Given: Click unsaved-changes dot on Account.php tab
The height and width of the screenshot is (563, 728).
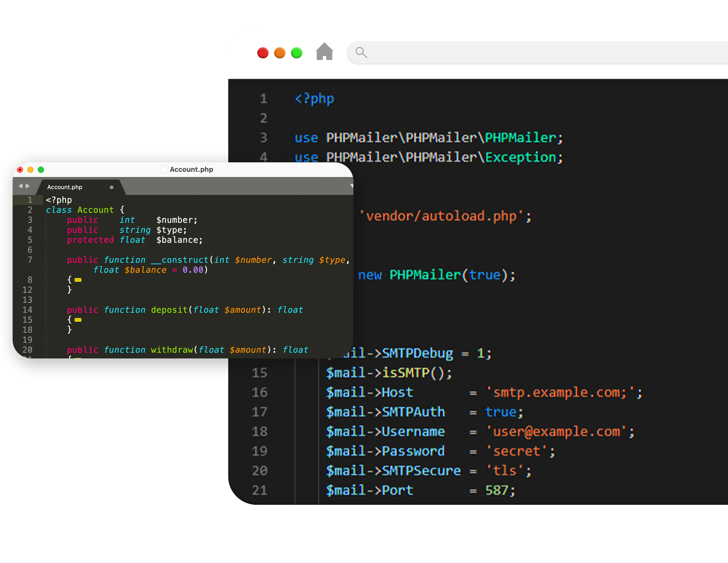Looking at the screenshot, I should [x=112, y=187].
